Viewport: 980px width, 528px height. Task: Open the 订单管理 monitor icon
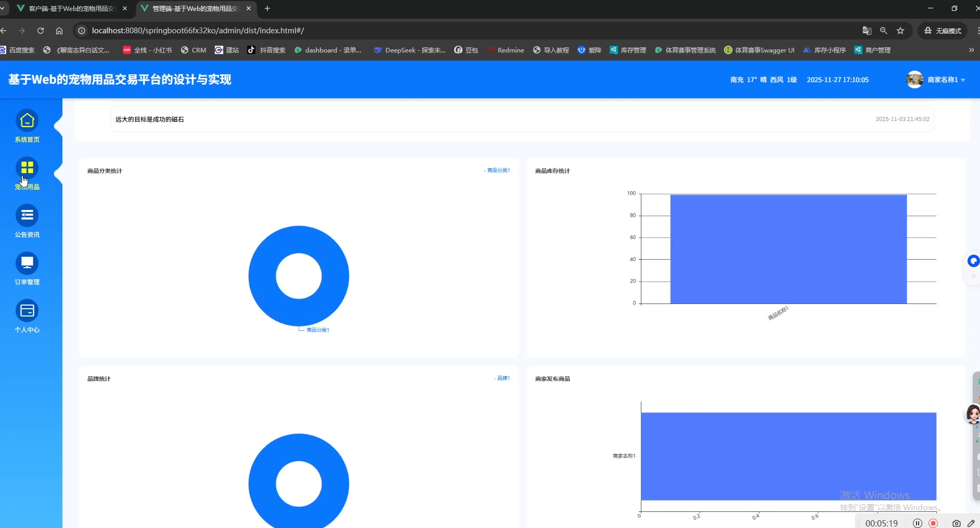click(x=27, y=263)
